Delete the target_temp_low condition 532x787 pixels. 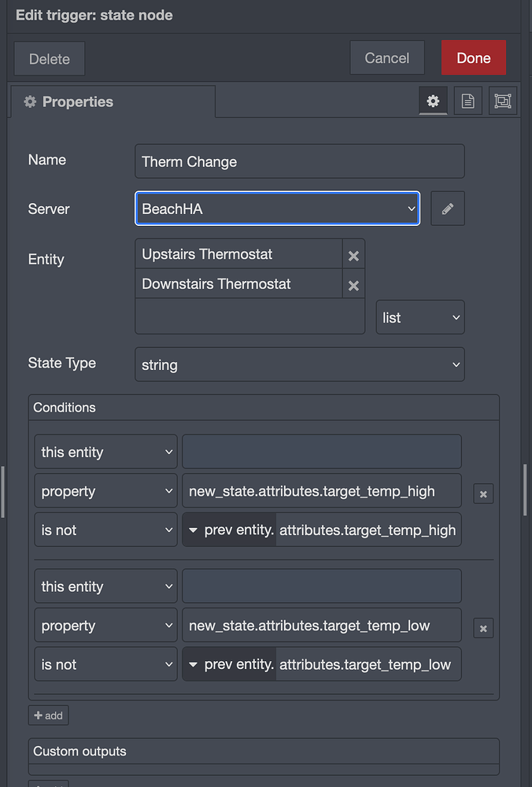483,628
